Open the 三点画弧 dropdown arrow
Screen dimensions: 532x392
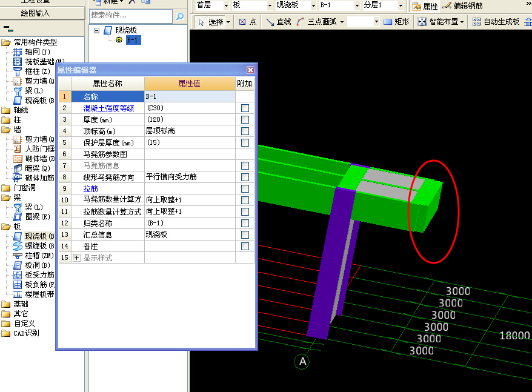coord(342,22)
